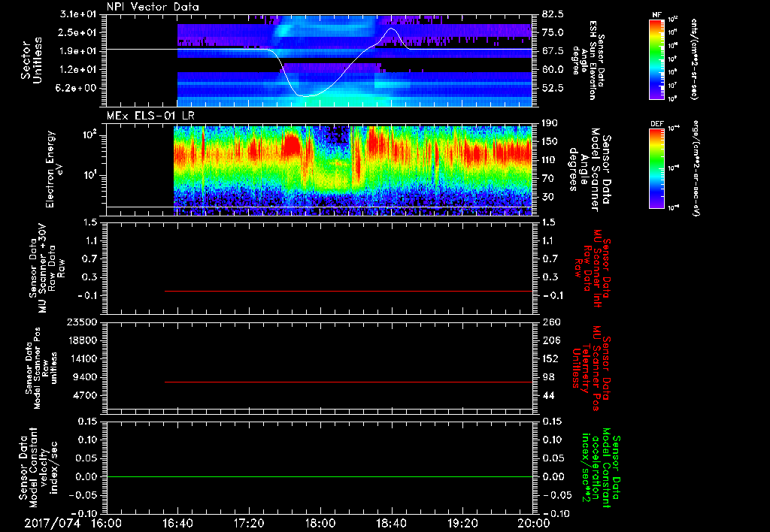Viewport: 770px width, 532px height.
Task: Select the red "MU Scanner Pos Telemetry" label
Action: [591, 368]
